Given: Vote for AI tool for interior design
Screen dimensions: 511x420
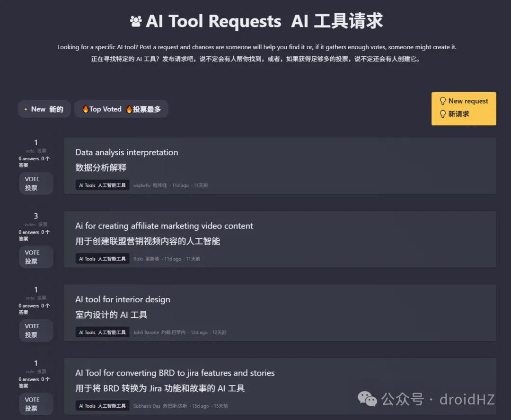Looking at the screenshot, I should point(36,331).
